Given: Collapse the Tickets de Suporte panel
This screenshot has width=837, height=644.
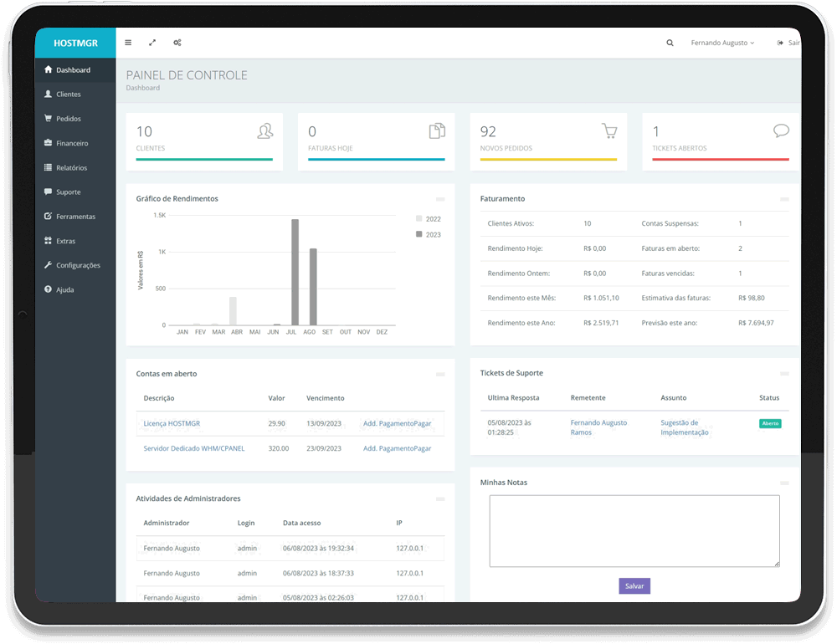Looking at the screenshot, I should [x=784, y=374].
